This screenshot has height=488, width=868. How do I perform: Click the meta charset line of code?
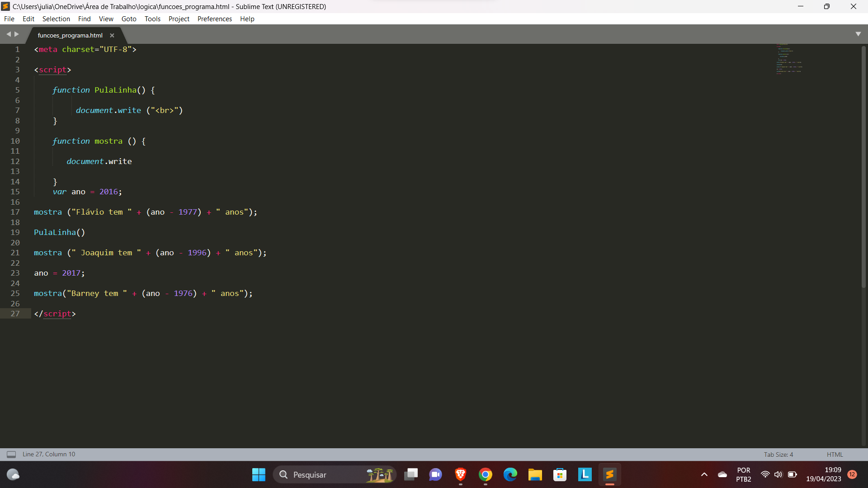[85, 49]
